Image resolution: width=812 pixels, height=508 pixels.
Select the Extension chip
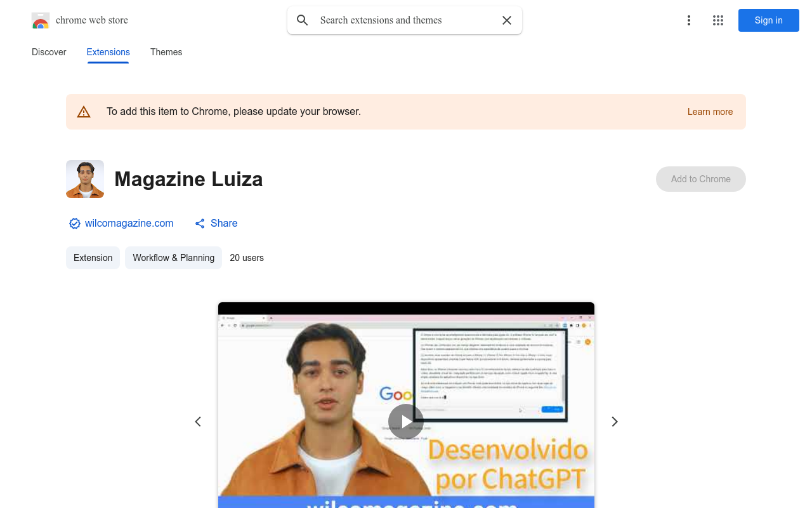(x=93, y=258)
